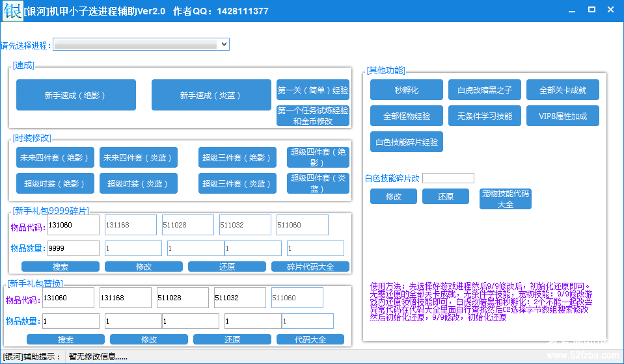The width and height of the screenshot is (624, 364).
Task: Focus the 白色技能碎片改 input field
Action: 448,178
